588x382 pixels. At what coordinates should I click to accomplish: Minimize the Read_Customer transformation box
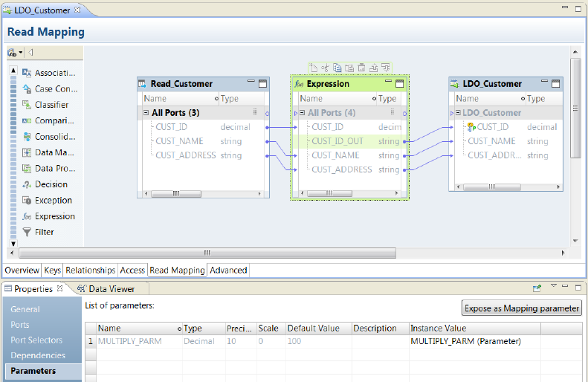251,81
